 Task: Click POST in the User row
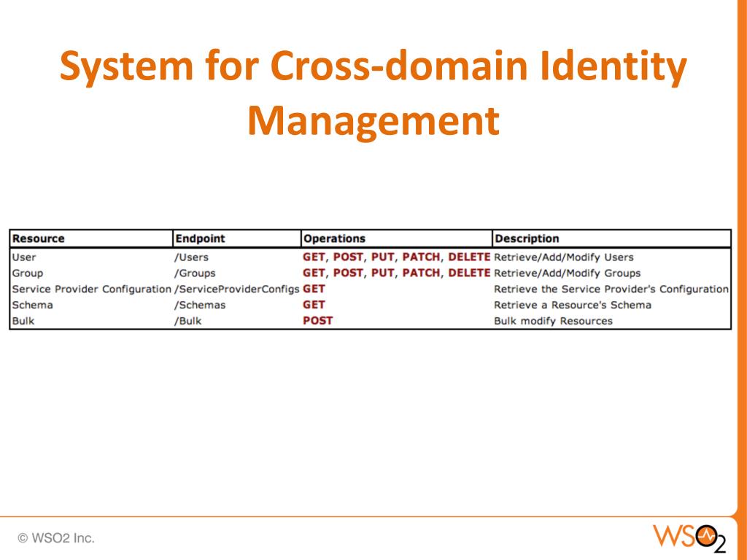point(348,257)
